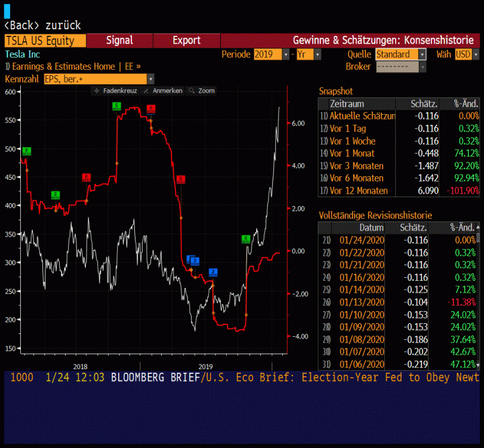Click the blue marker labeled 3 on chart
The image size is (484, 448).
[x=195, y=260]
